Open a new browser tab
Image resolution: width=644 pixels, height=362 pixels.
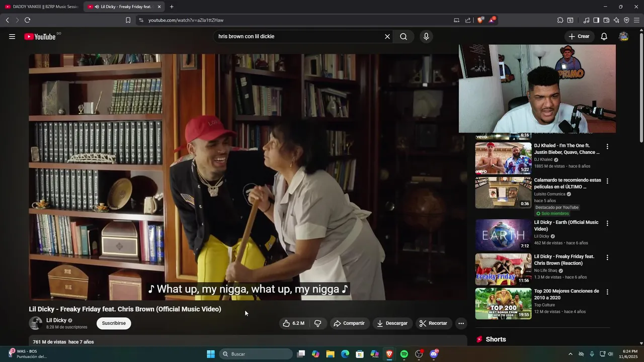tap(172, 7)
